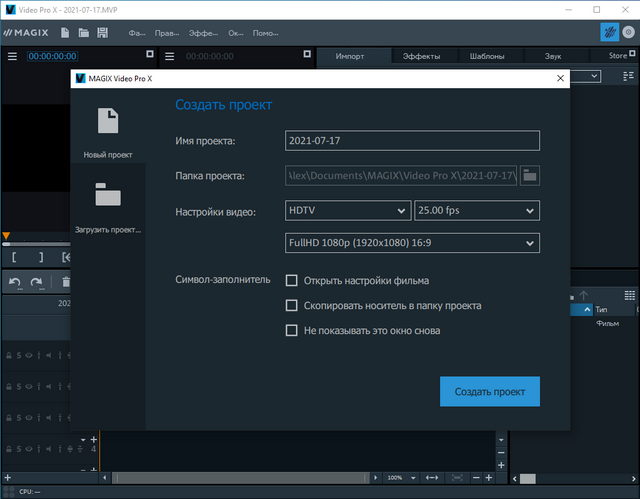
Task: Browse for project folder with folder button
Action: 530,176
